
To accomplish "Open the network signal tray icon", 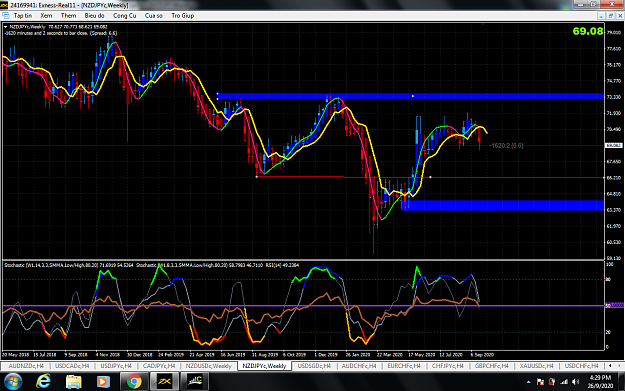I will [x=564, y=382].
